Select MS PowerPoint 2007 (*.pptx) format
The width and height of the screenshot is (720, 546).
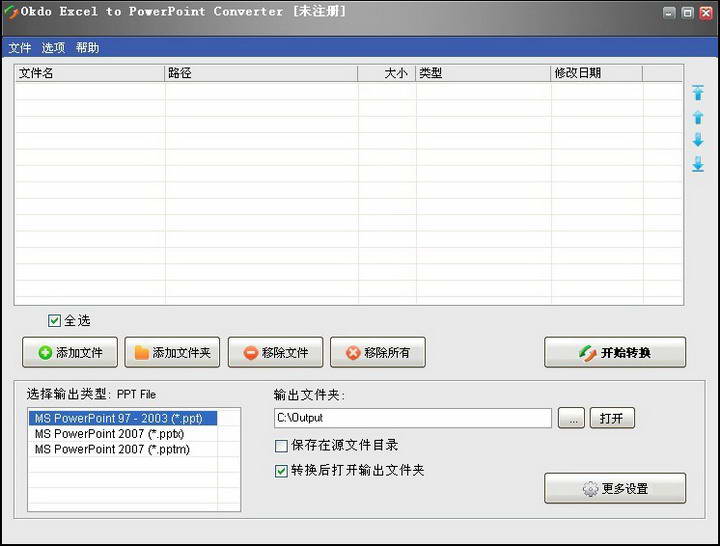[123, 434]
